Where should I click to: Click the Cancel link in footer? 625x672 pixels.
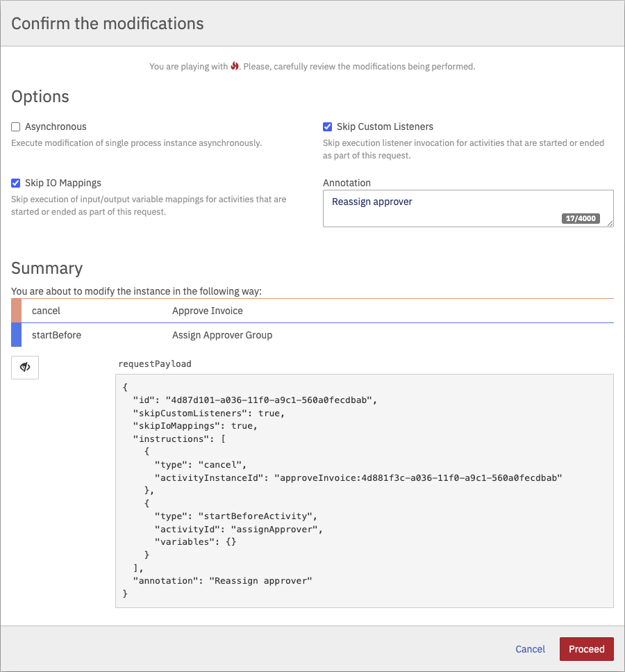pos(530,648)
